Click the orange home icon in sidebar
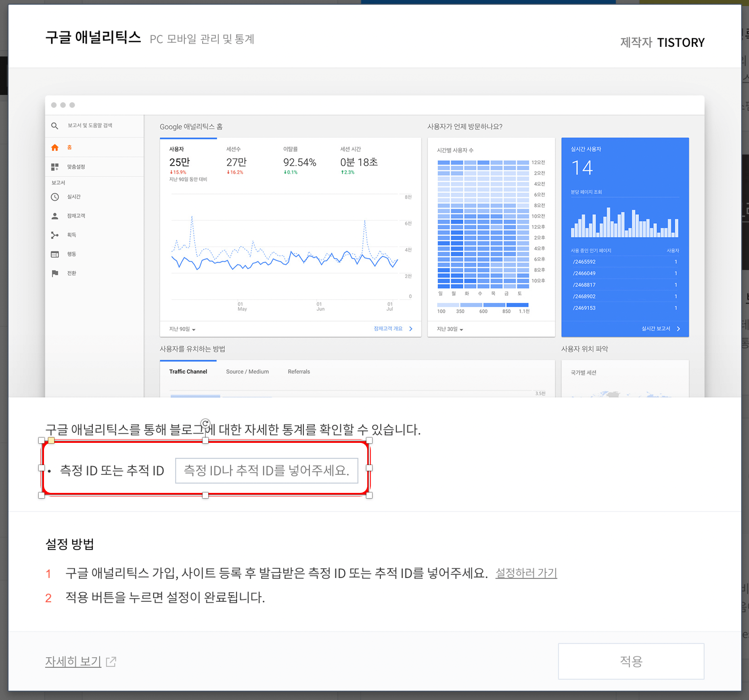The image size is (749, 700). pyautogui.click(x=55, y=147)
